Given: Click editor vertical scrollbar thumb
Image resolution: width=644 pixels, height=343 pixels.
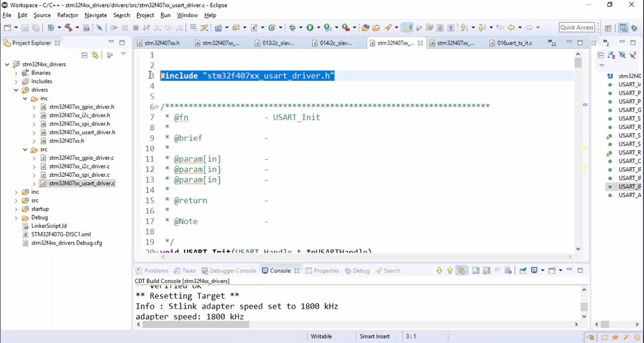Looking at the screenshot, I should coord(578,63).
